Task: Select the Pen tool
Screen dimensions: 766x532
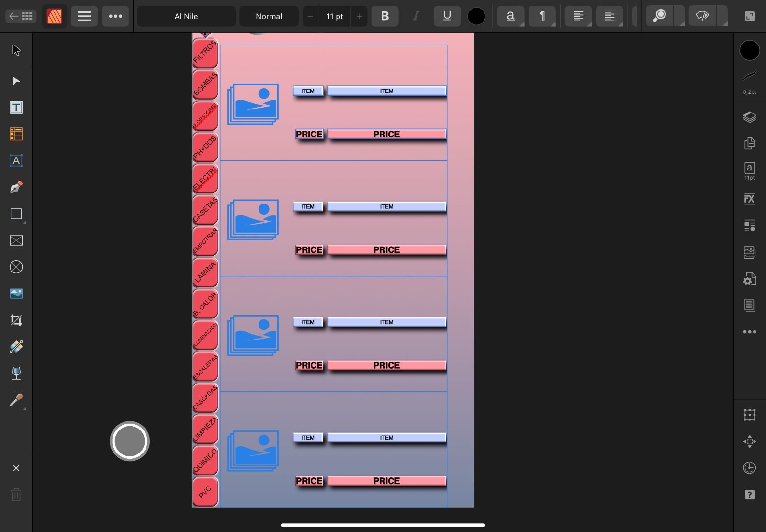Action: point(16,187)
